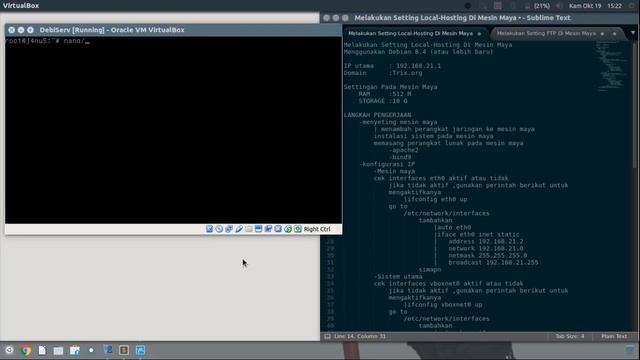Image resolution: width=640 pixels, height=360 pixels.
Task: Open the software store bag icon in the taskbar
Action: coord(75,350)
